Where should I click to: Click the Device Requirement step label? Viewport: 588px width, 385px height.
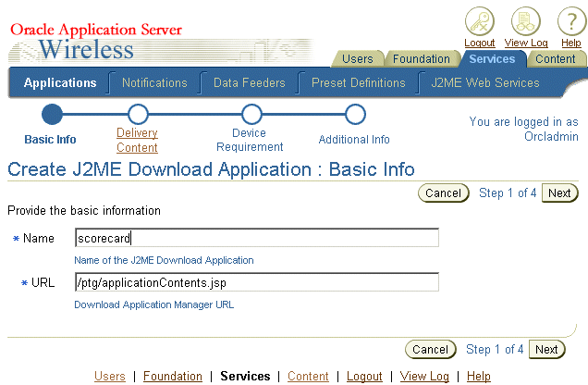click(250, 140)
